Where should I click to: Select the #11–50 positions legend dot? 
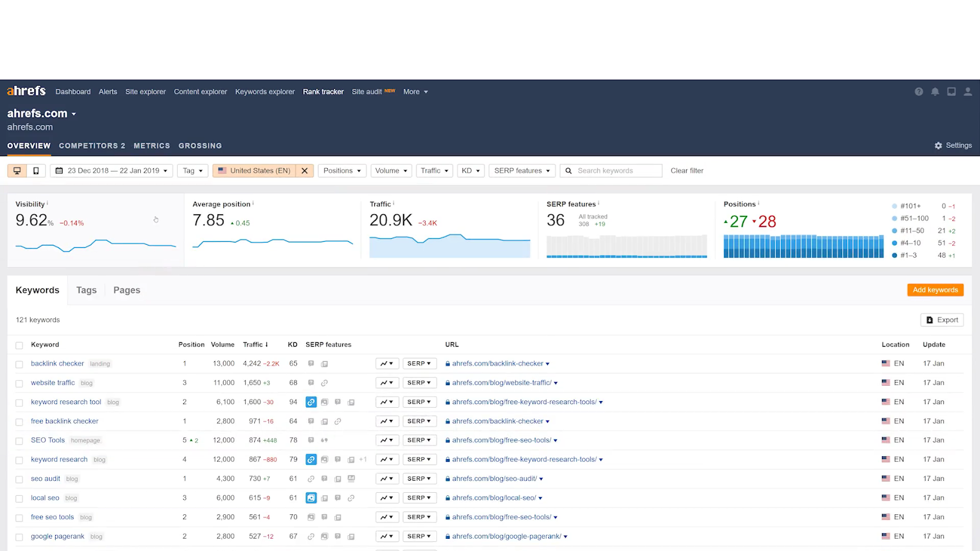click(895, 231)
